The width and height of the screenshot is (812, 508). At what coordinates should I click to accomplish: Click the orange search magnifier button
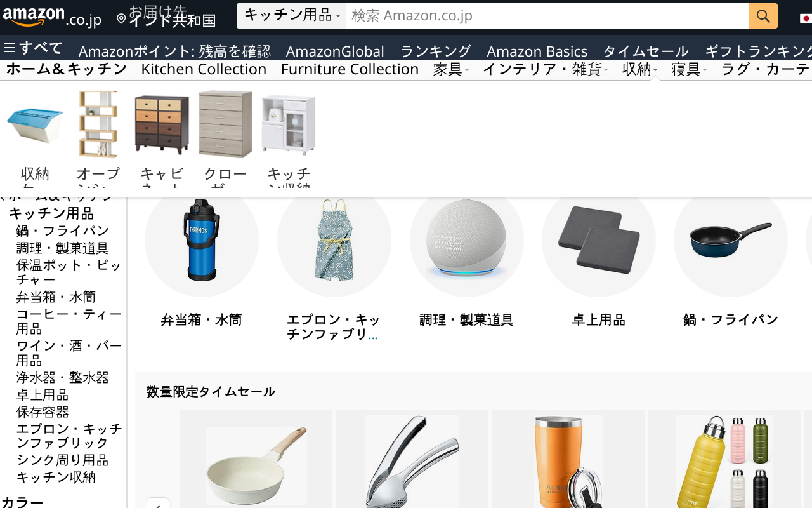click(763, 16)
